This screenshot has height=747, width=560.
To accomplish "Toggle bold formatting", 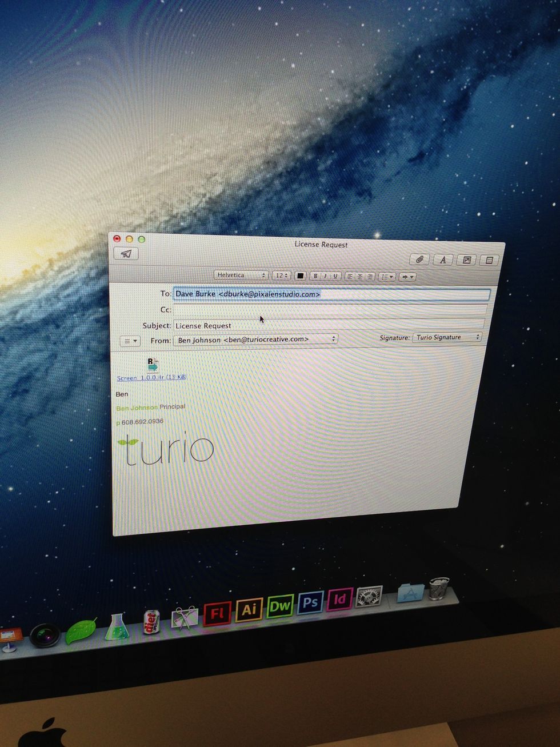I will 315,276.
